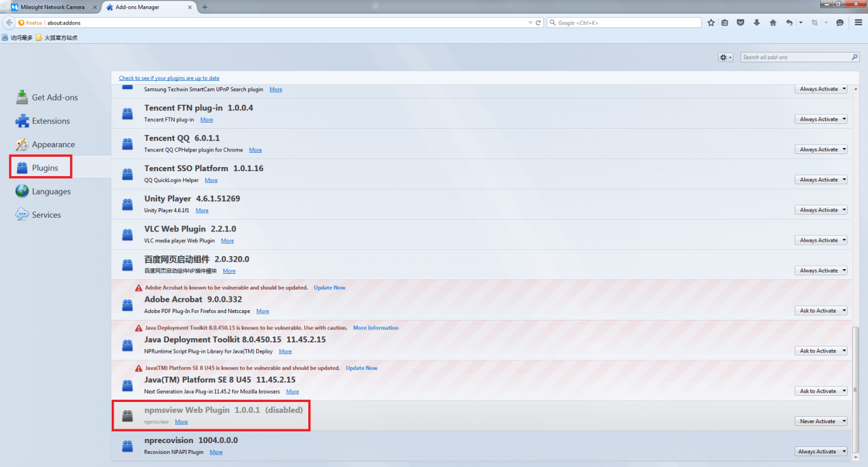Screen dimensions: 868x467
Task: Open Extensions category in sidebar
Action: 51,121
